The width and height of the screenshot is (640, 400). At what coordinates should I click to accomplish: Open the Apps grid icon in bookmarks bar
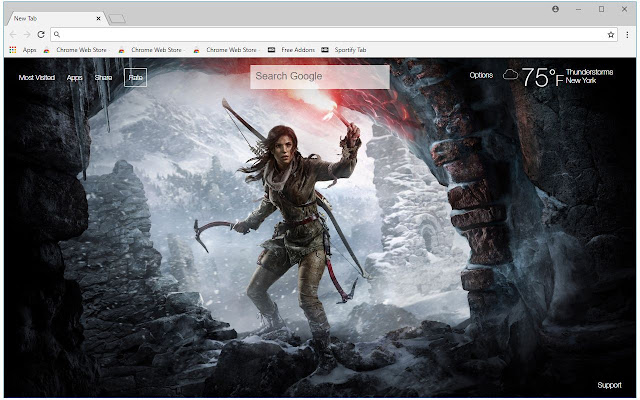point(13,50)
